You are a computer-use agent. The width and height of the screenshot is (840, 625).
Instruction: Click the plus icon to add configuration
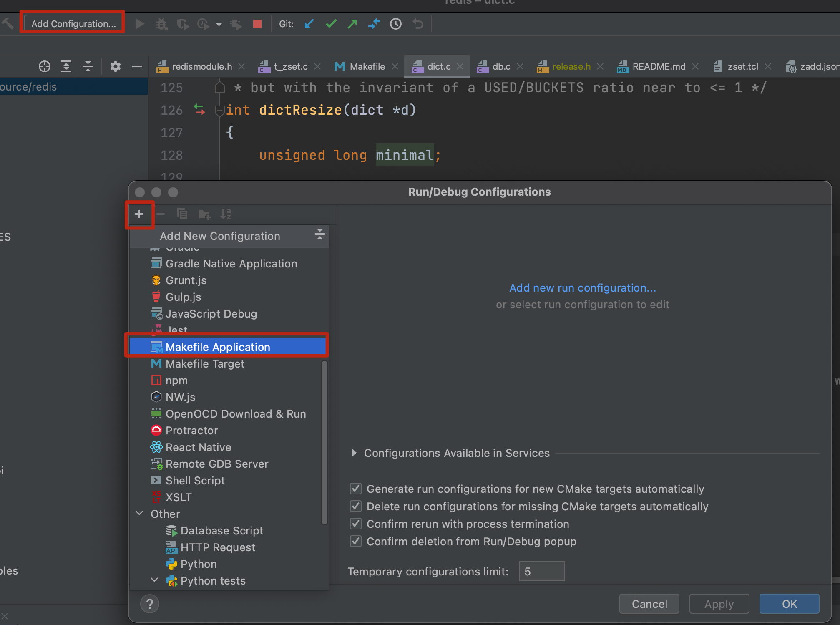tap(139, 214)
